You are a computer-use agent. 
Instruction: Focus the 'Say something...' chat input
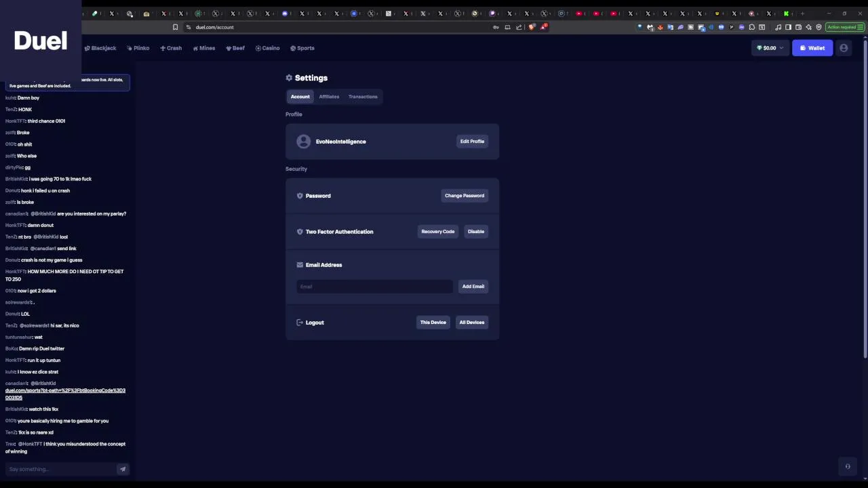[61, 469]
